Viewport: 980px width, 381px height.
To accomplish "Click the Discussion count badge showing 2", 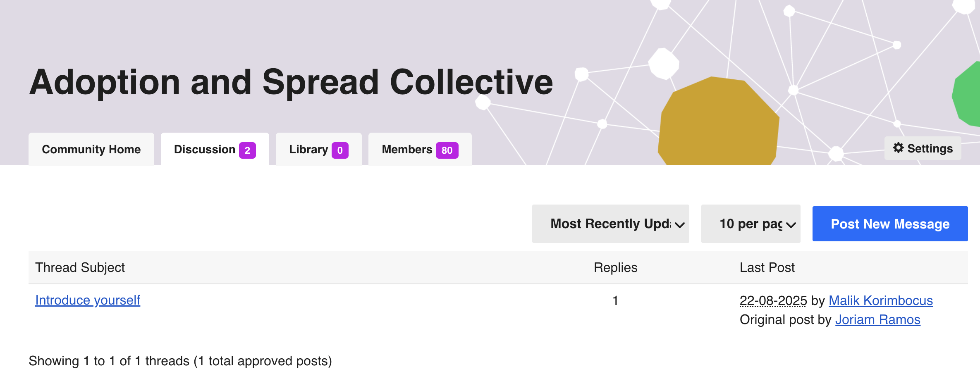I will (247, 150).
